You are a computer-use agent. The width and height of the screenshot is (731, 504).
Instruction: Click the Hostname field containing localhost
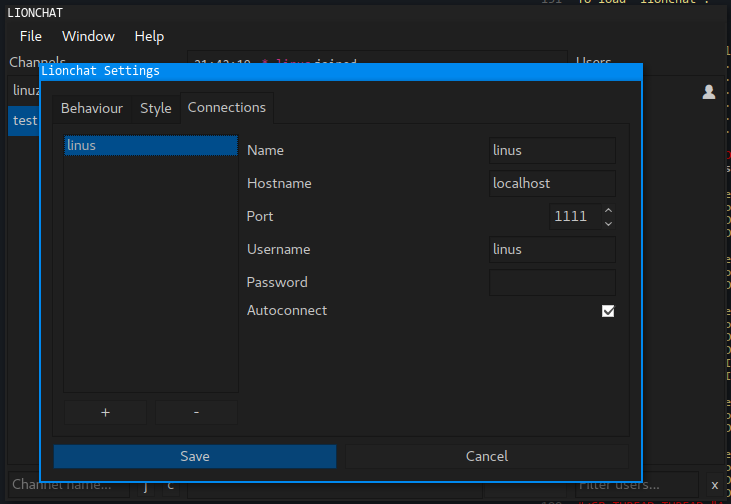click(552, 184)
